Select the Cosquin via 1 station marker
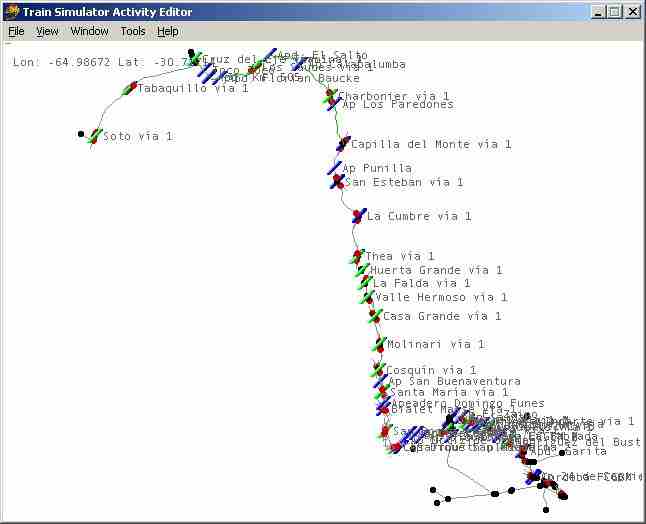 (380, 370)
